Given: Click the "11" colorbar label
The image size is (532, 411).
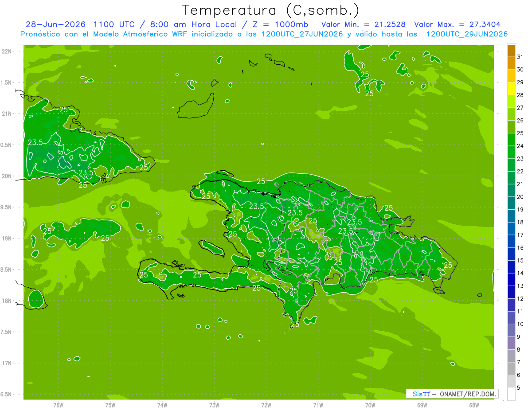Looking at the screenshot, I should tap(520, 311).
